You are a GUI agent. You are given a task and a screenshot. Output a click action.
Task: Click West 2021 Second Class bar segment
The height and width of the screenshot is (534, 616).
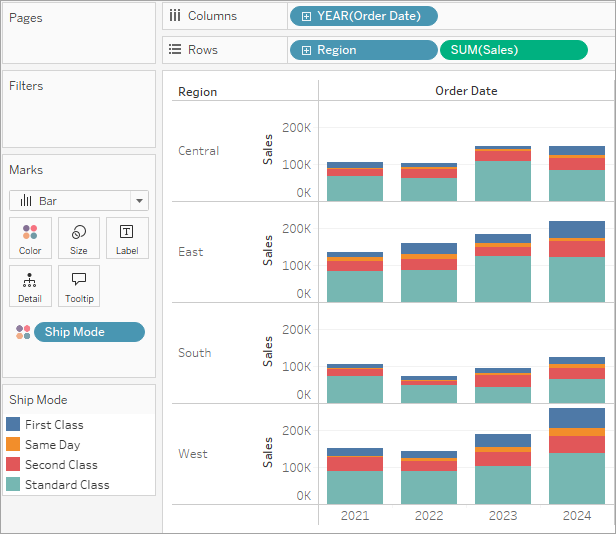pyautogui.click(x=355, y=464)
